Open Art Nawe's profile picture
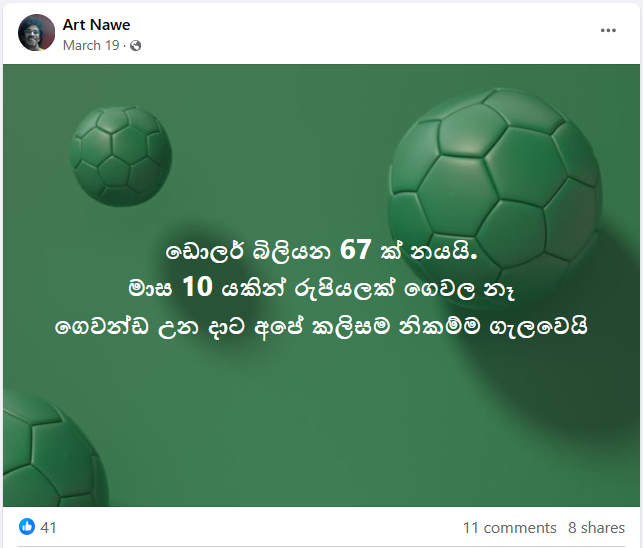643x548 pixels. (x=36, y=32)
